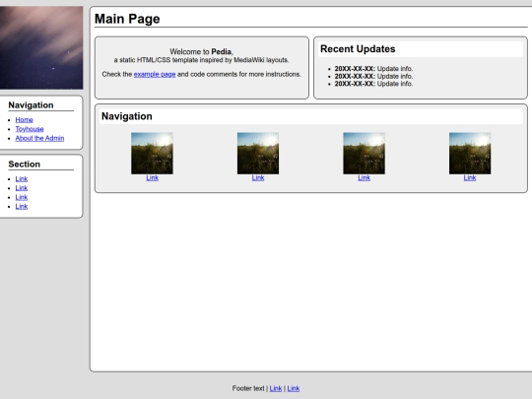
Task: Open the Toyhouse sidebar link
Action: click(x=30, y=129)
